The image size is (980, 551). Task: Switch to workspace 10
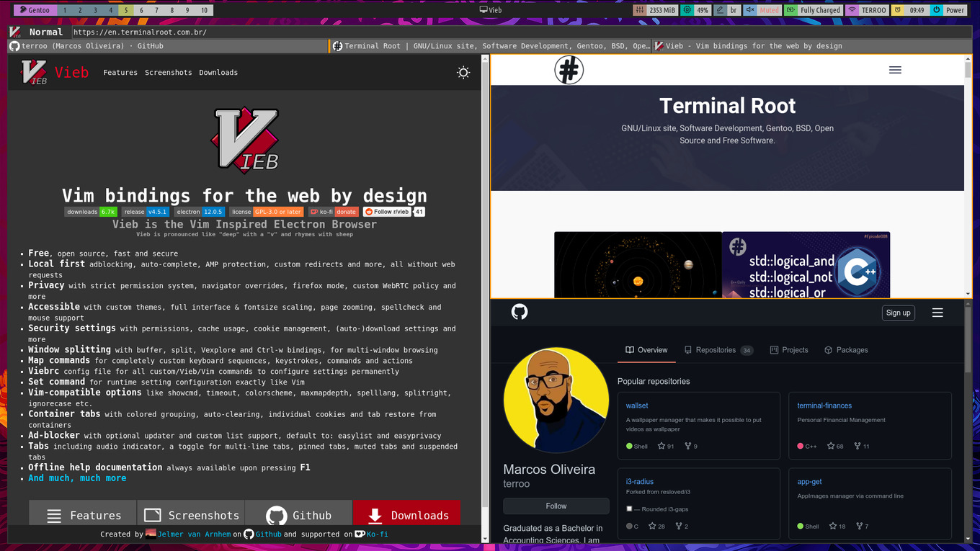tap(205, 10)
